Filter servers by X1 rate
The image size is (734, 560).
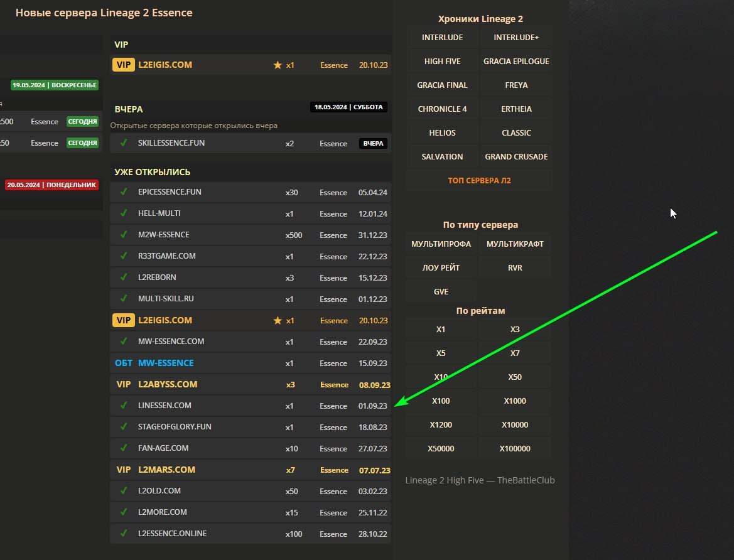coord(441,330)
